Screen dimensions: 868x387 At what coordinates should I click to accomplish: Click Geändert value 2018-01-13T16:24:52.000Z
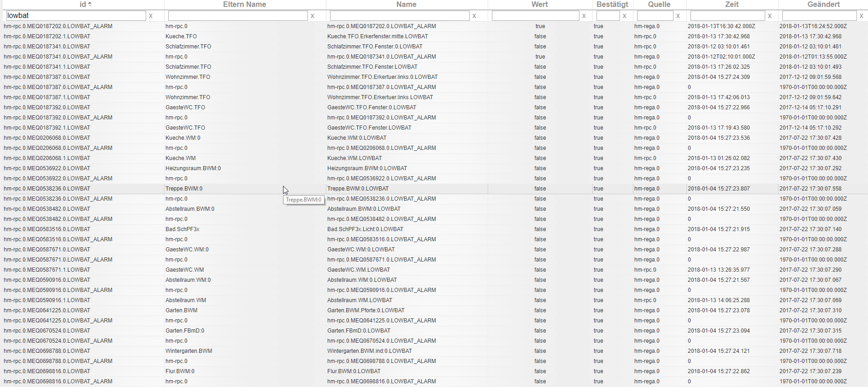click(x=813, y=26)
